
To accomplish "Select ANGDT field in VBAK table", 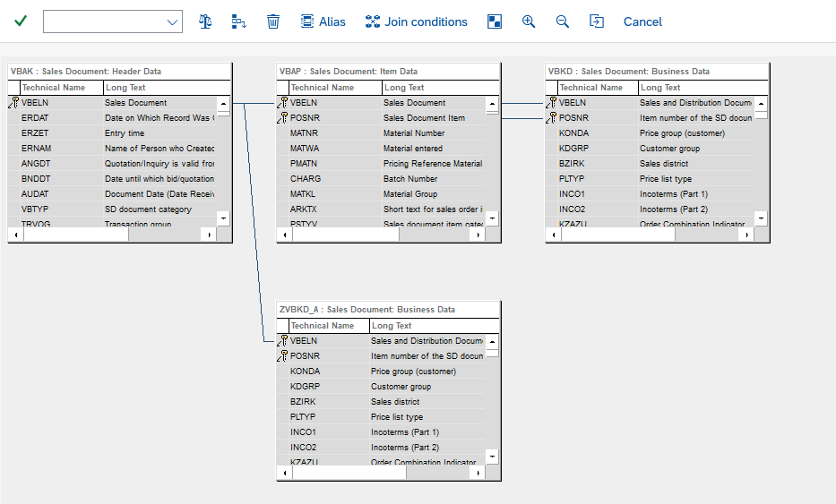I will coord(113,164).
